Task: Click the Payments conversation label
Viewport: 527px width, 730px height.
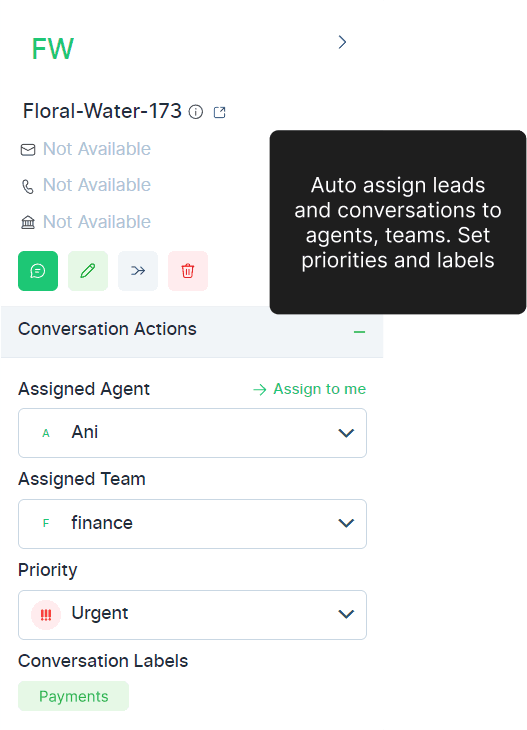Action: (74, 696)
